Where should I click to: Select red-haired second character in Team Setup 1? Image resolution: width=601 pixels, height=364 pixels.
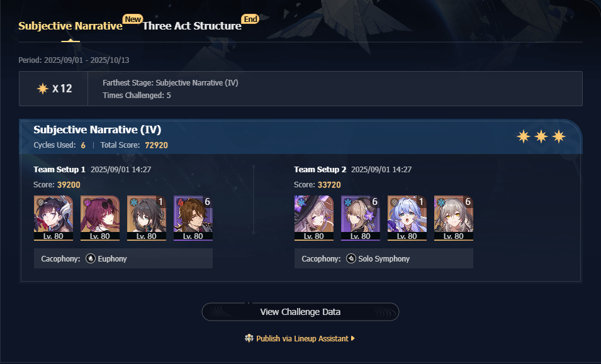pos(100,218)
